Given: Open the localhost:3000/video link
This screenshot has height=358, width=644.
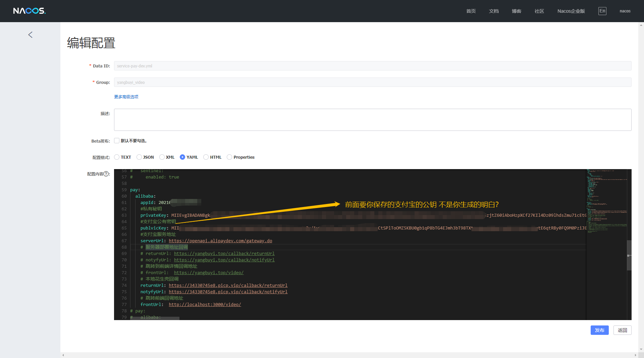Looking at the screenshot, I should point(205,304).
